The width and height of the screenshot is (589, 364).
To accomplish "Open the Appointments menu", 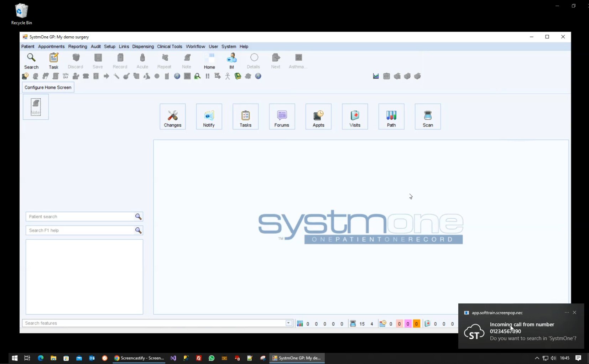I will click(x=51, y=47).
